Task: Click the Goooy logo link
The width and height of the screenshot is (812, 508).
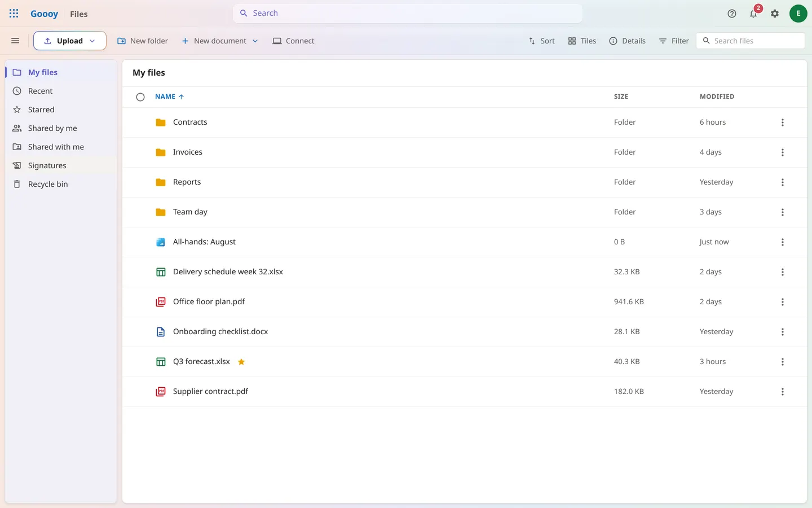Action: click(x=44, y=14)
